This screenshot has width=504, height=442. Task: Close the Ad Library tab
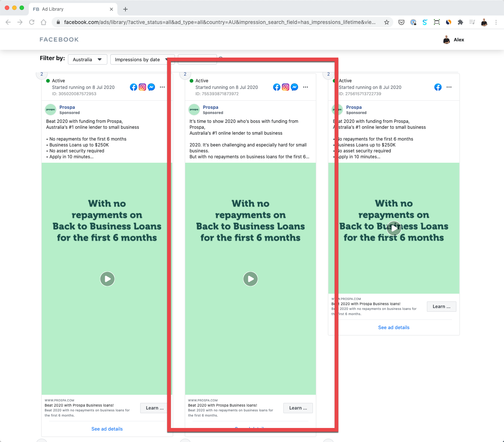coord(111,9)
